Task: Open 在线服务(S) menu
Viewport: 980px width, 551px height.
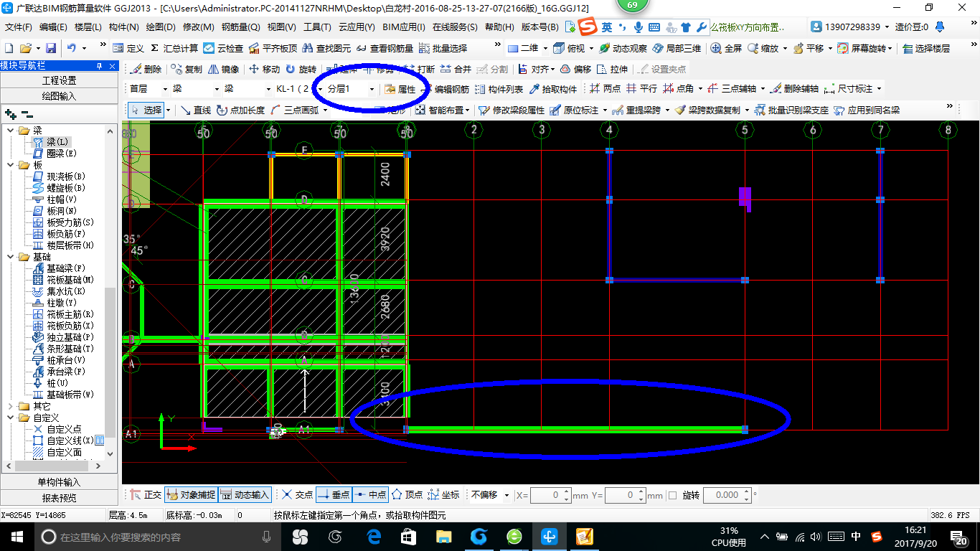Action: 455,27
